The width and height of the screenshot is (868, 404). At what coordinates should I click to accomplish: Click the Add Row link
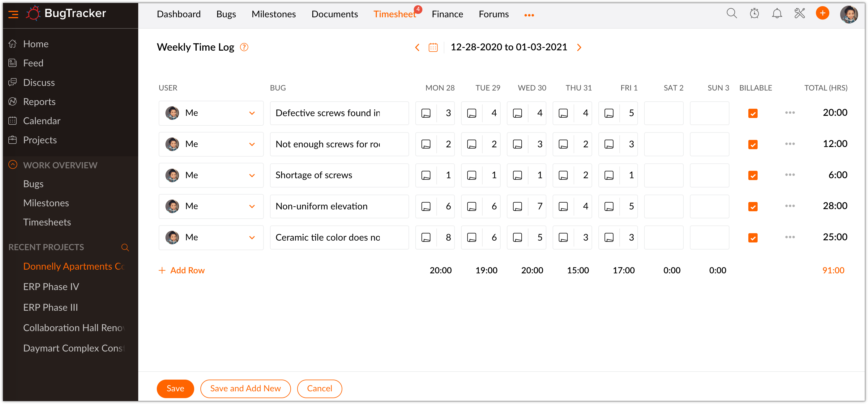tap(182, 270)
